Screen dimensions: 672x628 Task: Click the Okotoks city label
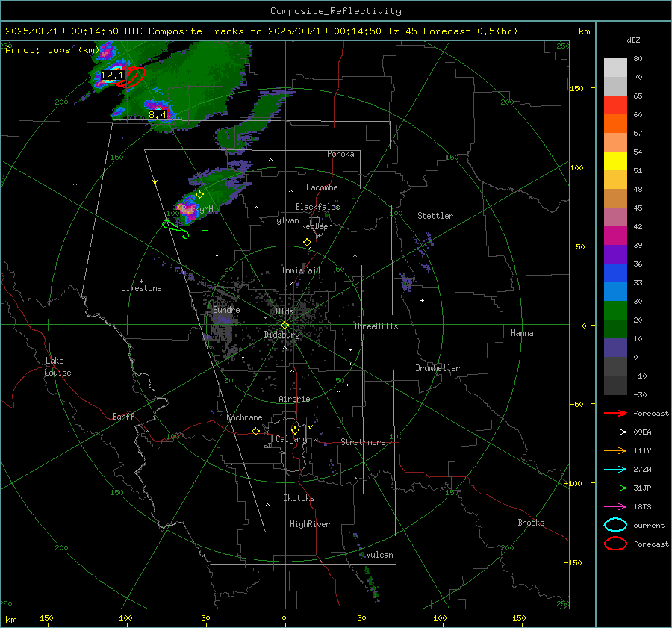coord(299,498)
